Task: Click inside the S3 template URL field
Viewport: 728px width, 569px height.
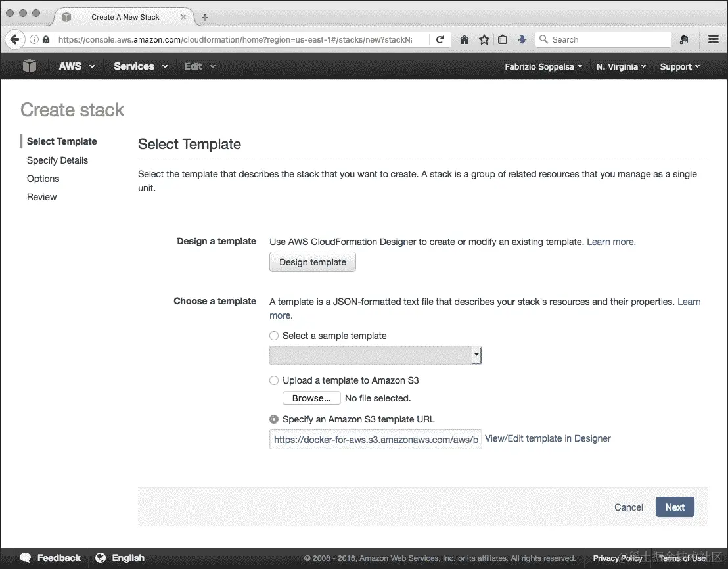Action: (x=375, y=440)
